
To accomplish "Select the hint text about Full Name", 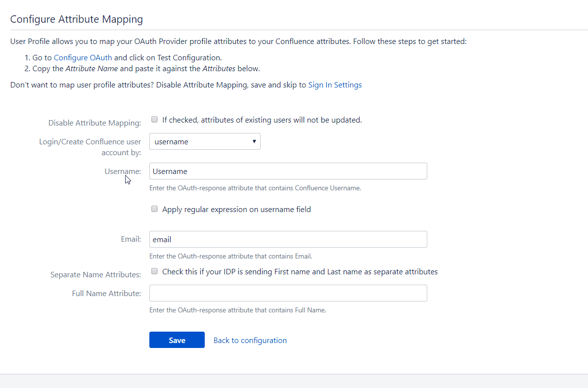I will pos(238,310).
